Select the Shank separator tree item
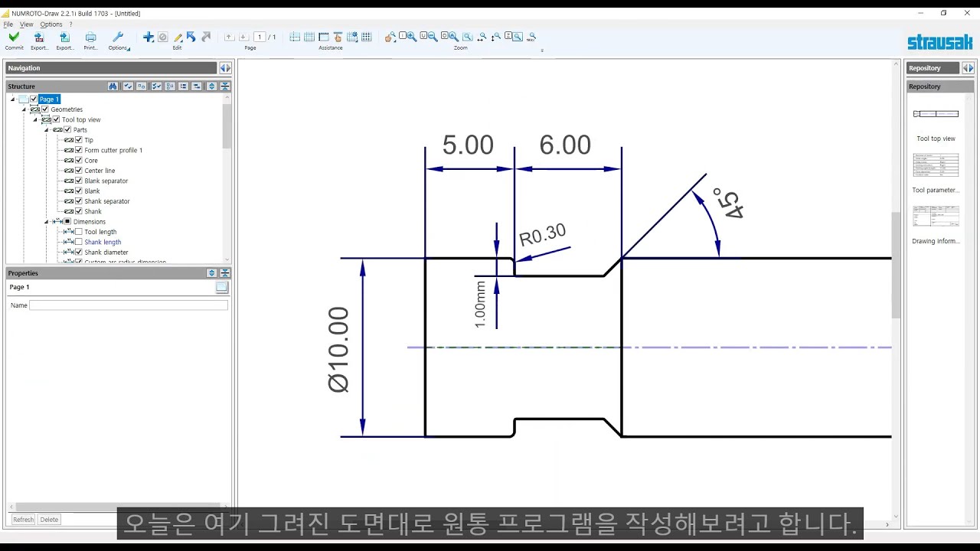The image size is (980, 551). [107, 201]
